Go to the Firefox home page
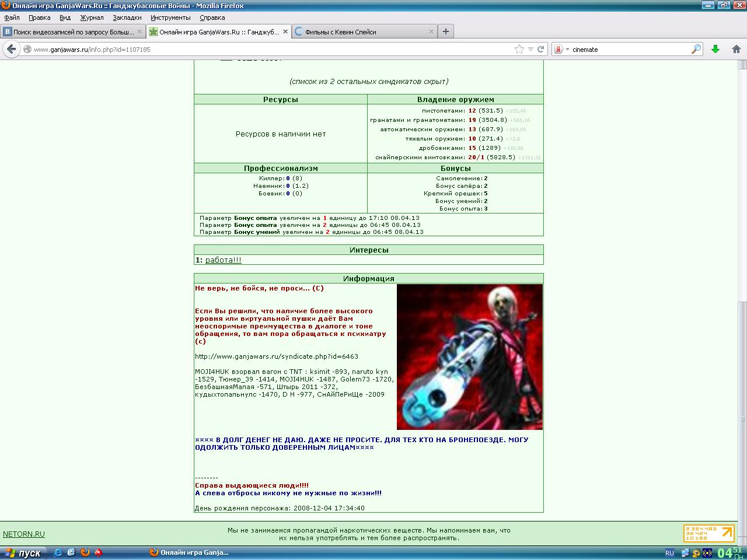747x560 pixels. pyautogui.click(x=736, y=50)
